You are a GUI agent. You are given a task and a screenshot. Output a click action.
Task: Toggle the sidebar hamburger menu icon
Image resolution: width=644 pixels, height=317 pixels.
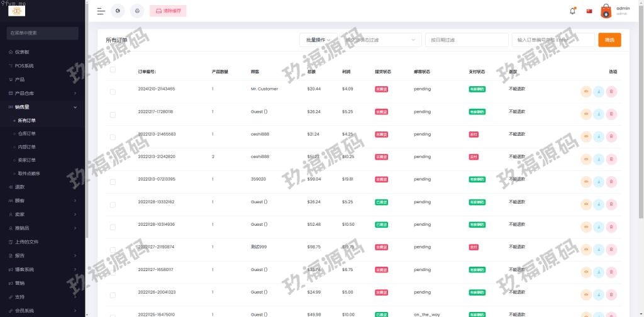click(101, 11)
